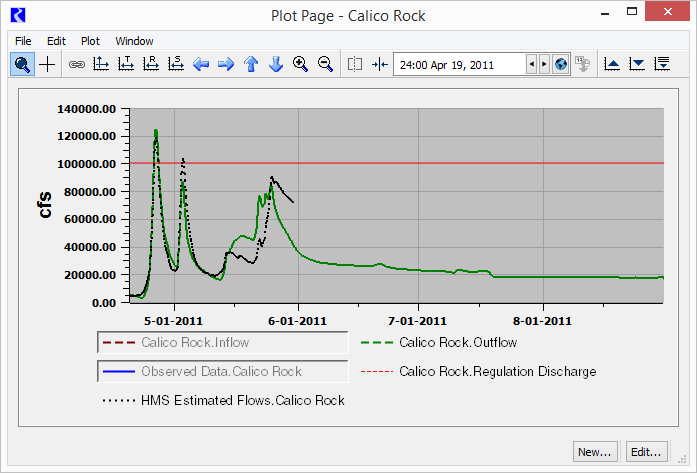
Task: Click the 8-01-2011 x-axis label
Action: [x=542, y=321]
